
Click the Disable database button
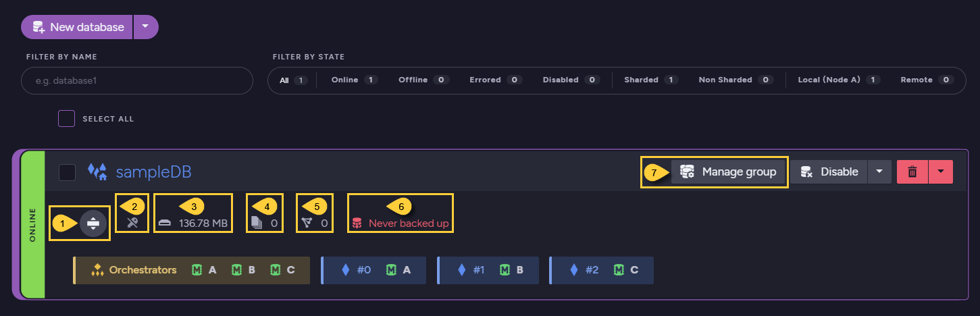point(829,172)
